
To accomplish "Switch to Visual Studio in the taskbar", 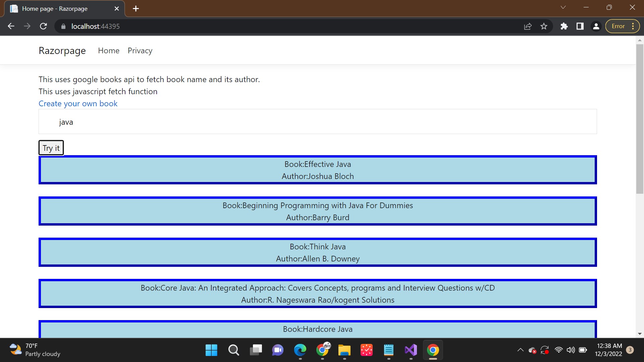I will coord(411,350).
